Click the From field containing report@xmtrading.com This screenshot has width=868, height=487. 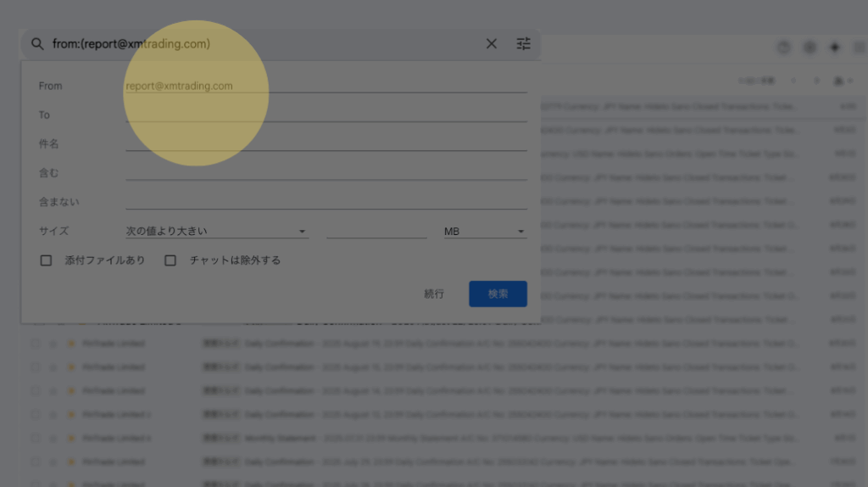[x=325, y=86]
